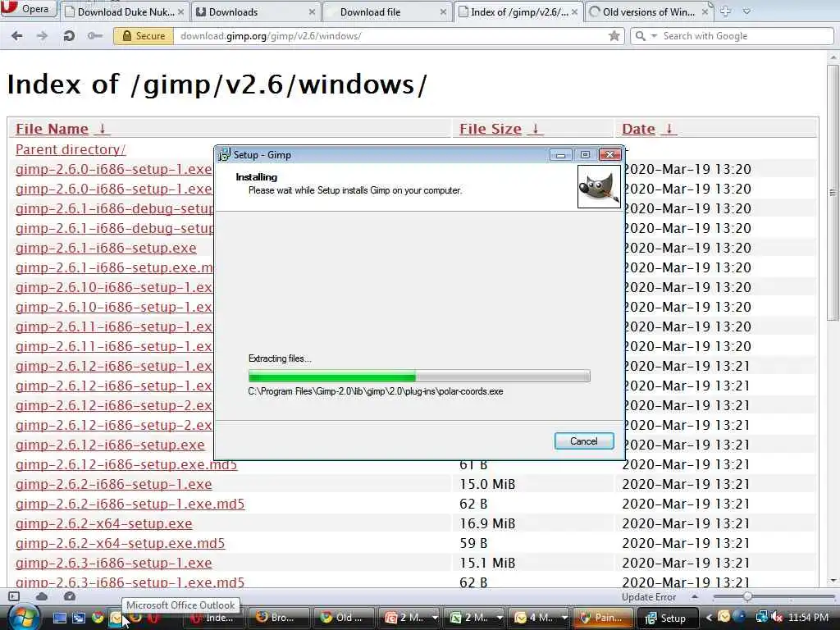Download gimp-2.6.3-i686-setup-1.exe
This screenshot has height=630, width=840.
coord(113,563)
